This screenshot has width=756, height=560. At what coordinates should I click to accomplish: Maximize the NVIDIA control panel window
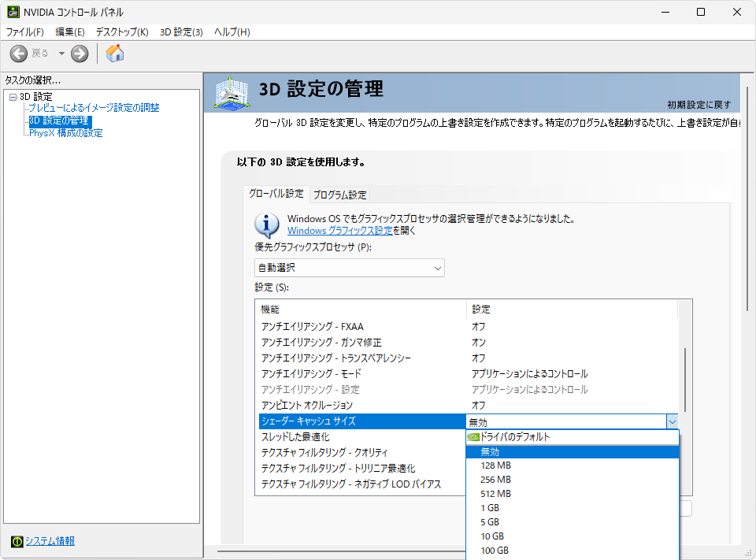coord(701,12)
